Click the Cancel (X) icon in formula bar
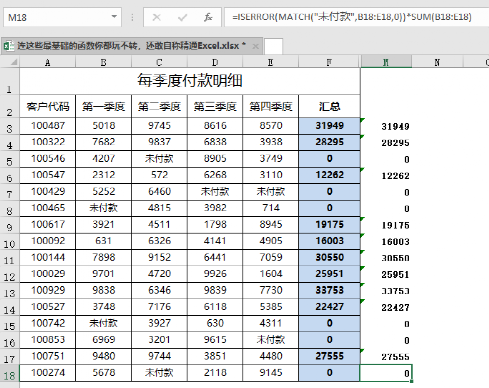489x388 pixels. click(156, 17)
